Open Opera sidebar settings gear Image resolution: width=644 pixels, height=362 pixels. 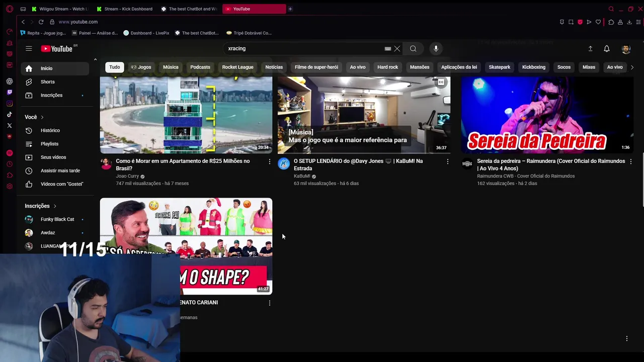(10, 187)
